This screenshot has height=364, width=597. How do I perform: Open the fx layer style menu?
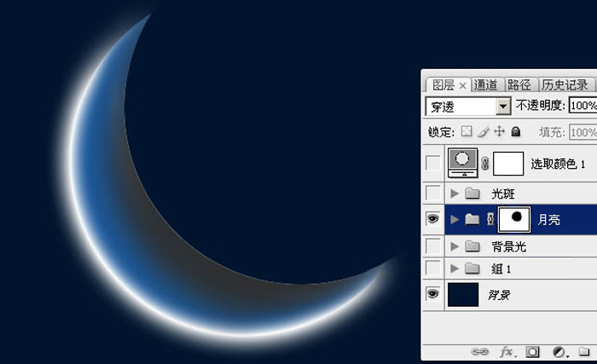pyautogui.click(x=507, y=351)
